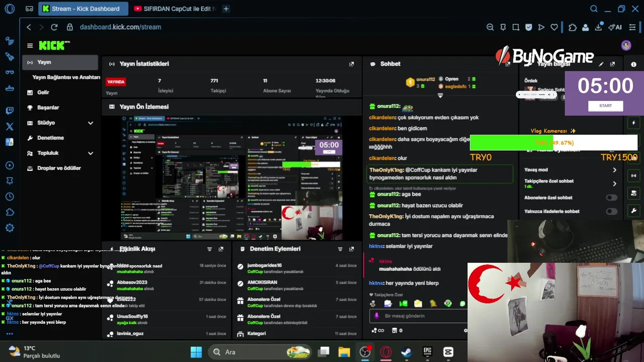The height and width of the screenshot is (362, 644).
Task: Click the wrench icon in right strip
Action: click(633, 211)
